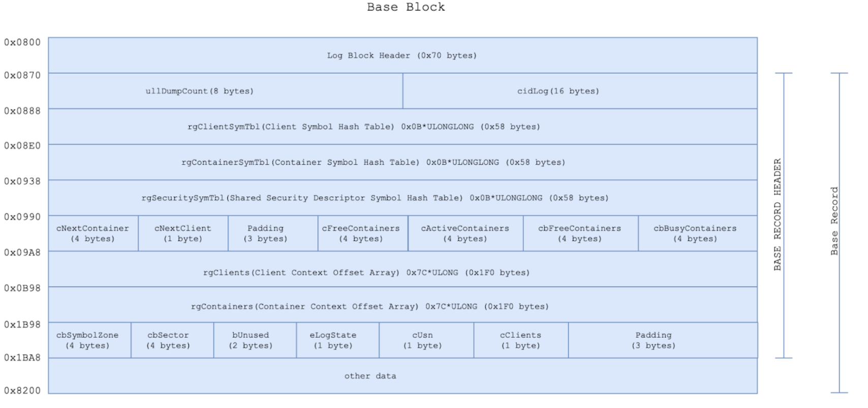Click the cFreeContainers (4 bytes) cell

(x=363, y=233)
